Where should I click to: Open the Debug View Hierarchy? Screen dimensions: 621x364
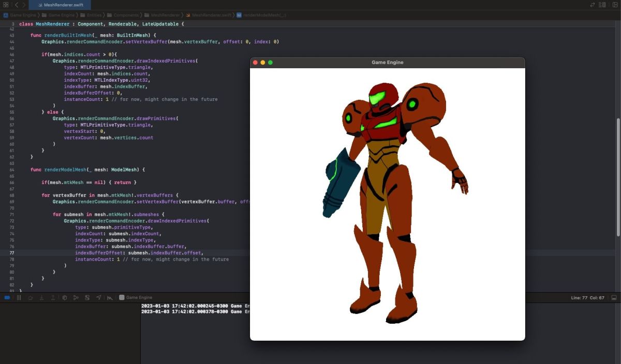(65, 298)
